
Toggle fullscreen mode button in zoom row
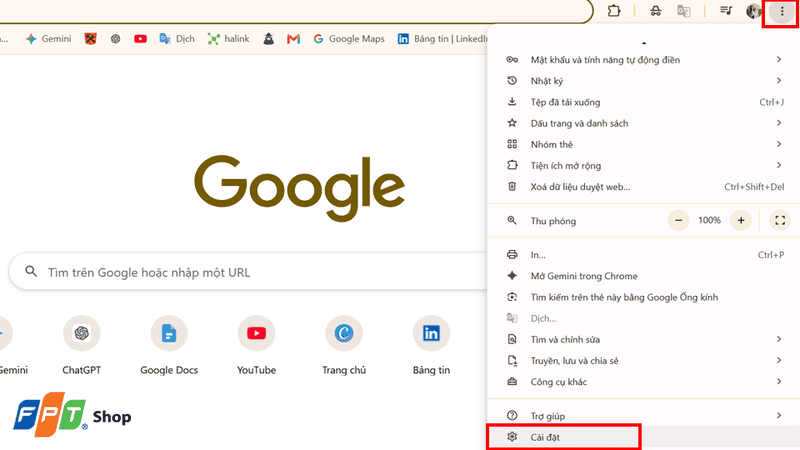pyautogui.click(x=780, y=220)
